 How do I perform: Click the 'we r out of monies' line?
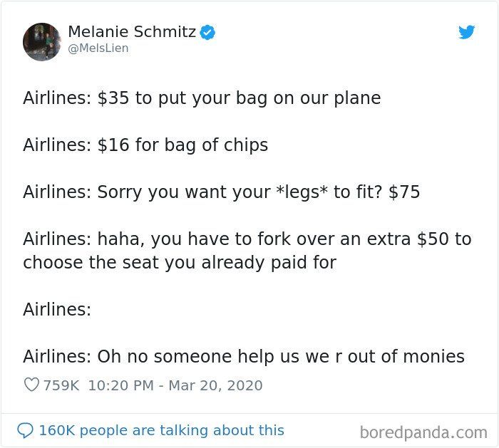point(244,356)
